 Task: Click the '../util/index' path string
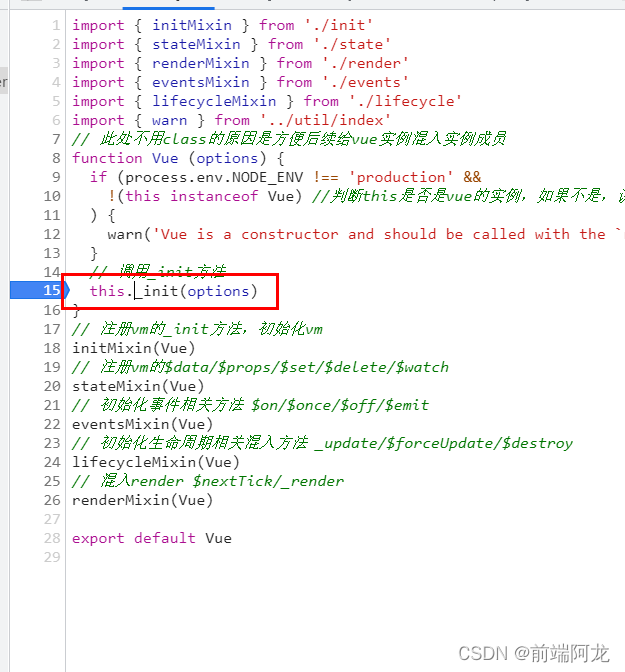325,120
